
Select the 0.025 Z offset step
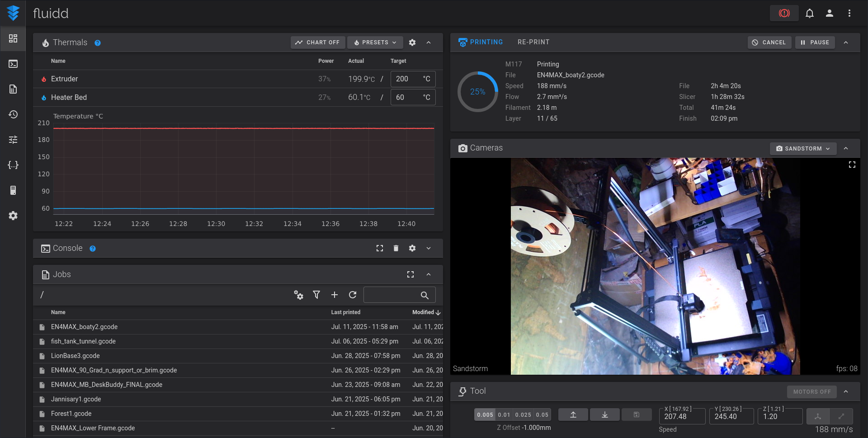click(x=523, y=414)
